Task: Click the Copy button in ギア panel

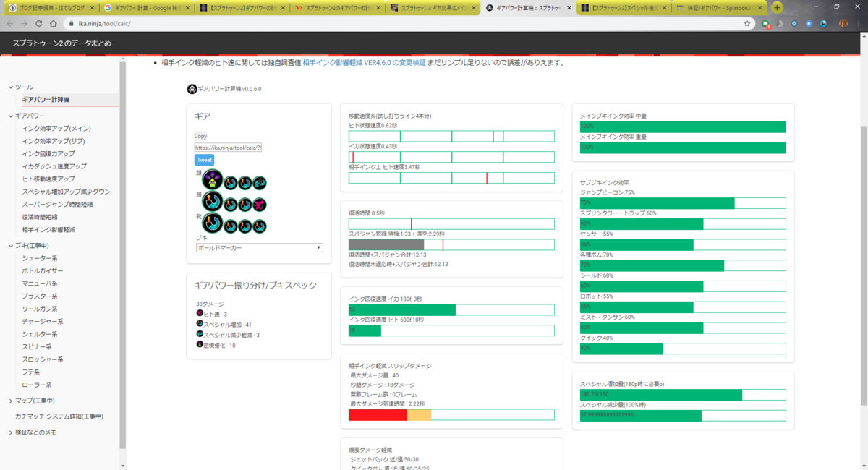Action: coord(200,136)
